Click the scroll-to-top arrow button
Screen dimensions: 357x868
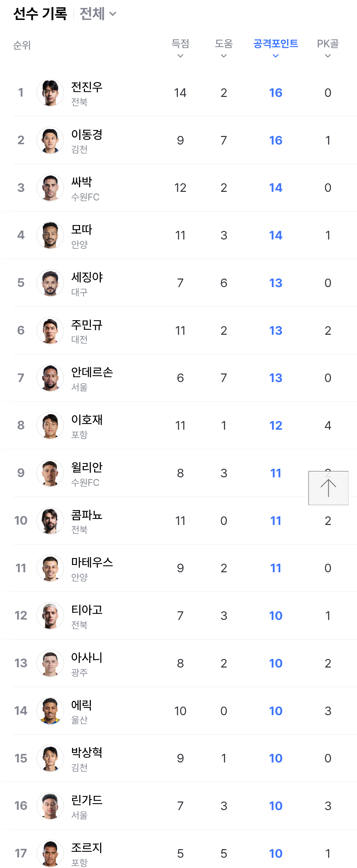tap(328, 488)
